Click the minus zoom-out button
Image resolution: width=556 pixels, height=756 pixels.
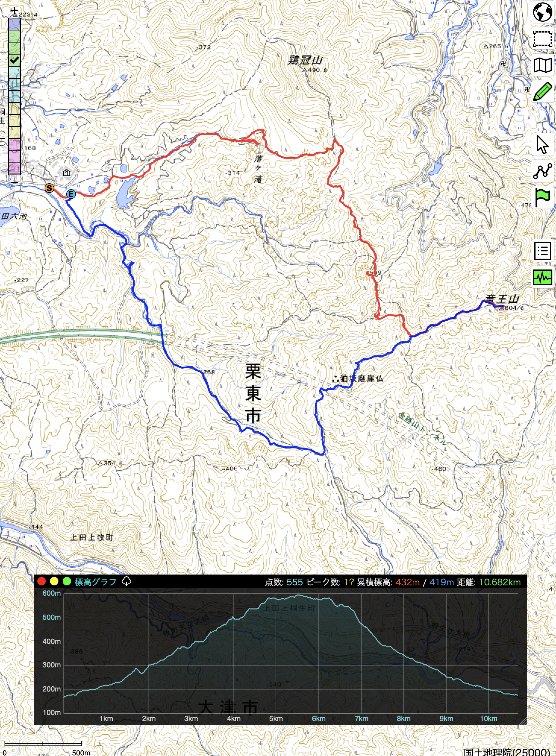coord(14,182)
